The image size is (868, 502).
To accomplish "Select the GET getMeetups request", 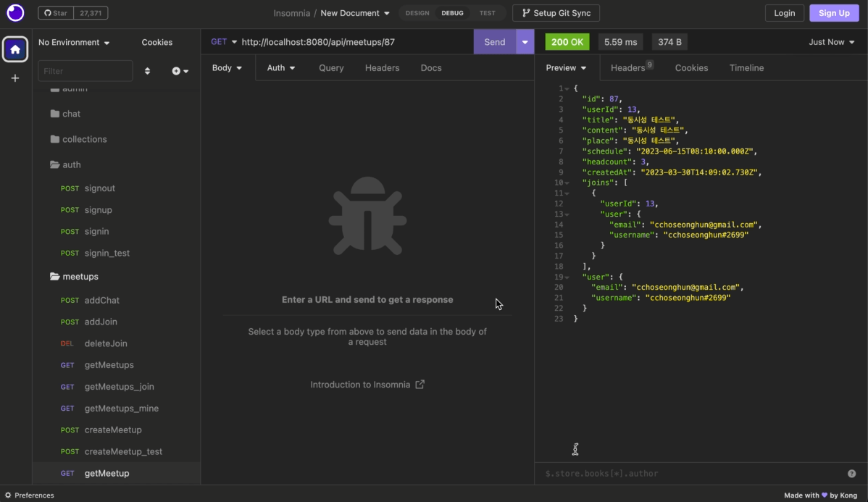I will pyautogui.click(x=116, y=365).
